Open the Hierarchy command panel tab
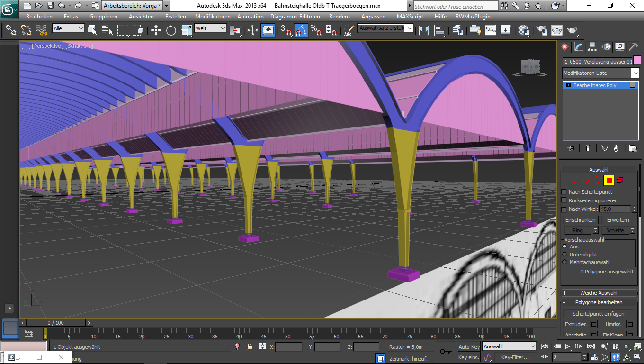Viewport: 644px width, 364px height. pos(592,47)
